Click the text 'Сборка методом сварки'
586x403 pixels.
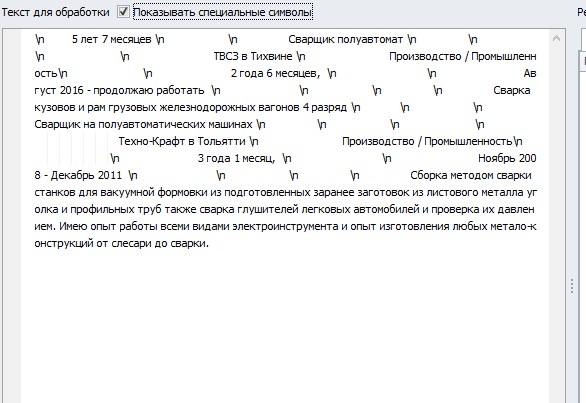click(x=471, y=175)
